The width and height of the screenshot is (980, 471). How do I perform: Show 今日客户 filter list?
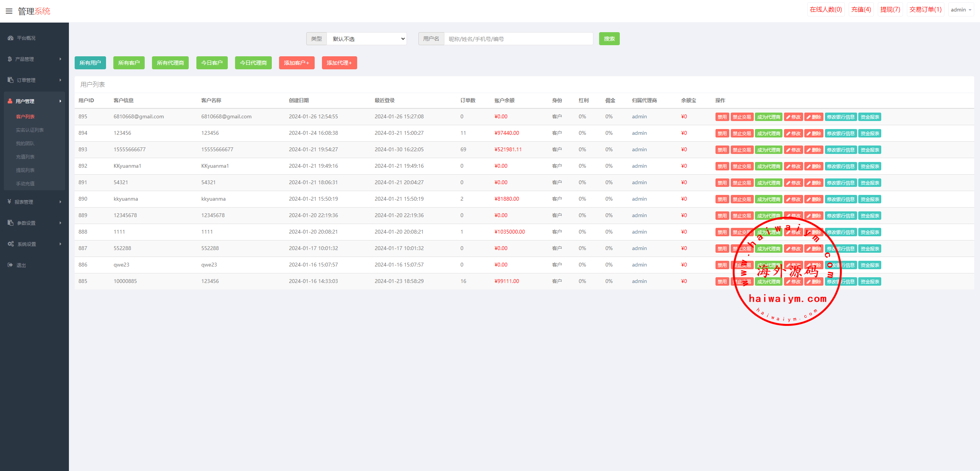(x=212, y=63)
